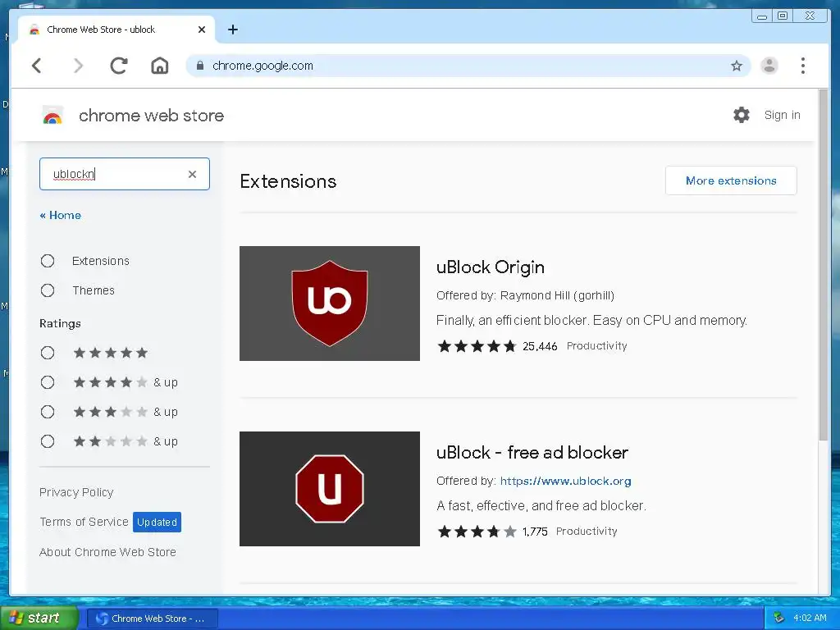This screenshot has width=840, height=630.
Task: Open Terms of Service
Action: [x=84, y=522]
